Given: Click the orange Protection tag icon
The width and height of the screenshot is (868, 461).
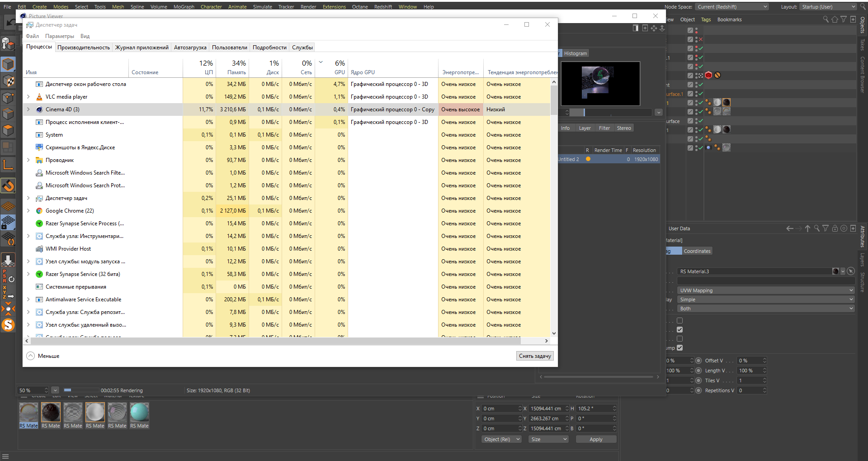Looking at the screenshot, I should coord(717,76).
